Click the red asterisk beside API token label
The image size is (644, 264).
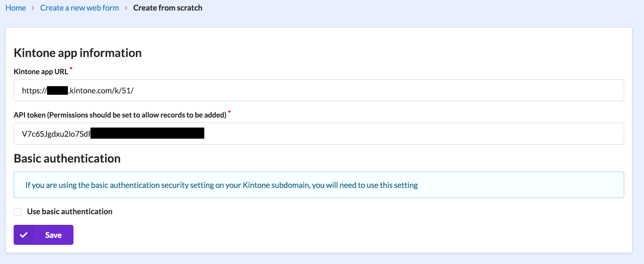click(x=229, y=112)
